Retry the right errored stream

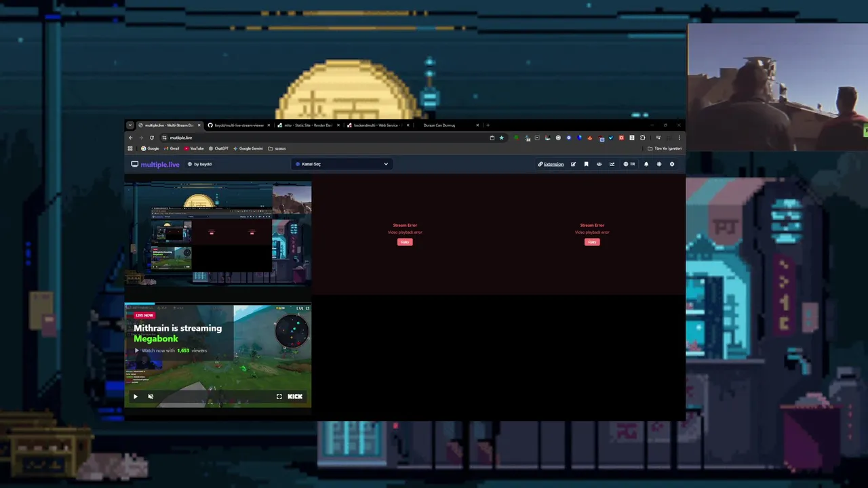[592, 242]
